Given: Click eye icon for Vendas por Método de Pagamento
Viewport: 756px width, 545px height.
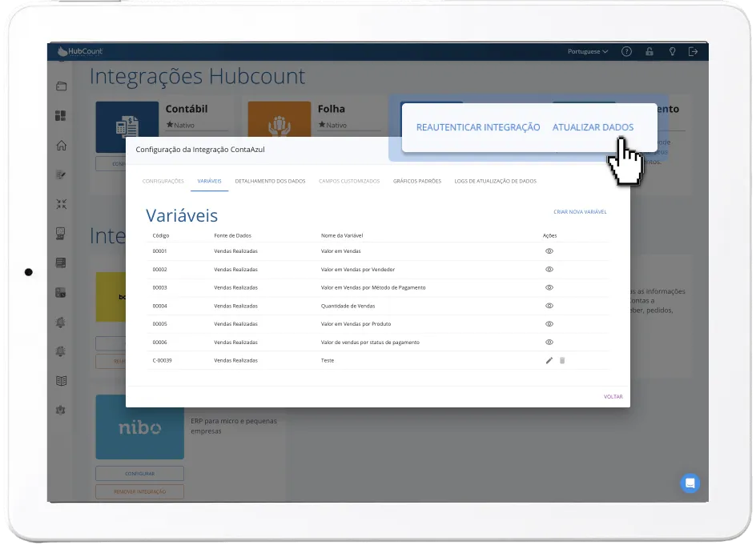Looking at the screenshot, I should [549, 287].
